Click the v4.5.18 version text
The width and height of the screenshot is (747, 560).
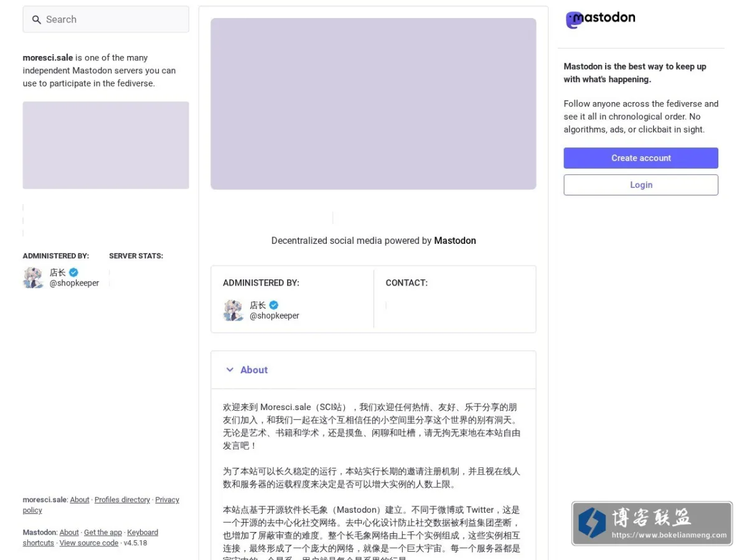[135, 543]
